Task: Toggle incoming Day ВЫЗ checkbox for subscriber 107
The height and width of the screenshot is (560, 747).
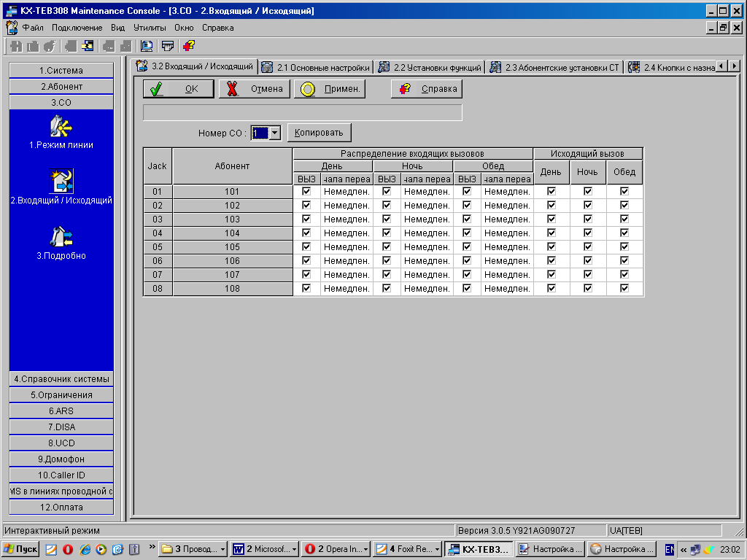Action: [x=306, y=274]
